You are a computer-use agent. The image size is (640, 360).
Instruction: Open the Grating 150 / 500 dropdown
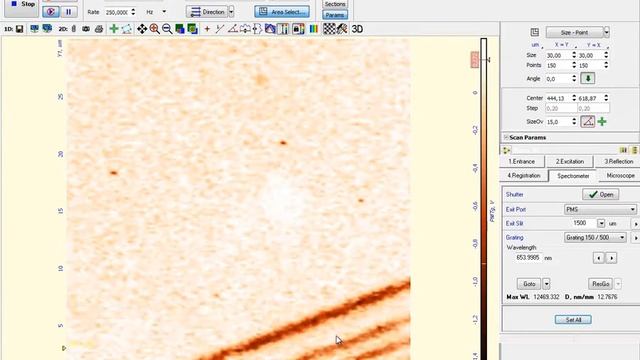tap(595, 237)
